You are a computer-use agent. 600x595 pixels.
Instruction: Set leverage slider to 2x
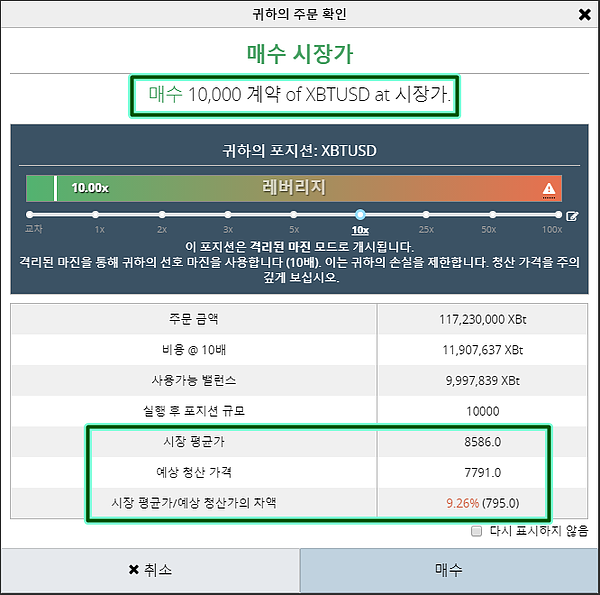[x=162, y=214]
